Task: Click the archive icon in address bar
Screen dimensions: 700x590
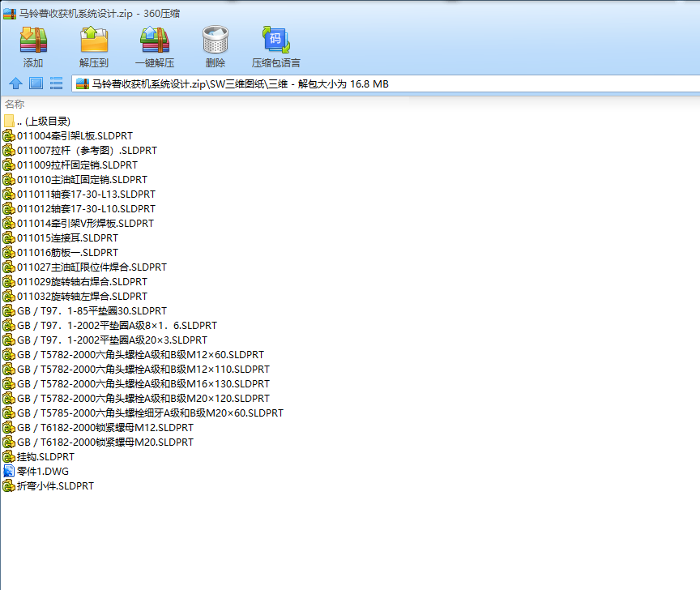Action: (83, 83)
